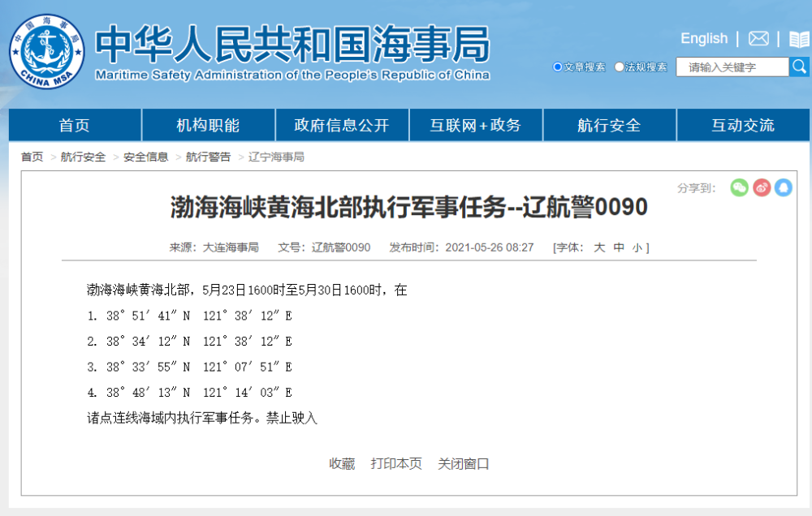
Task: Share the article to Weibo
Action: click(762, 187)
